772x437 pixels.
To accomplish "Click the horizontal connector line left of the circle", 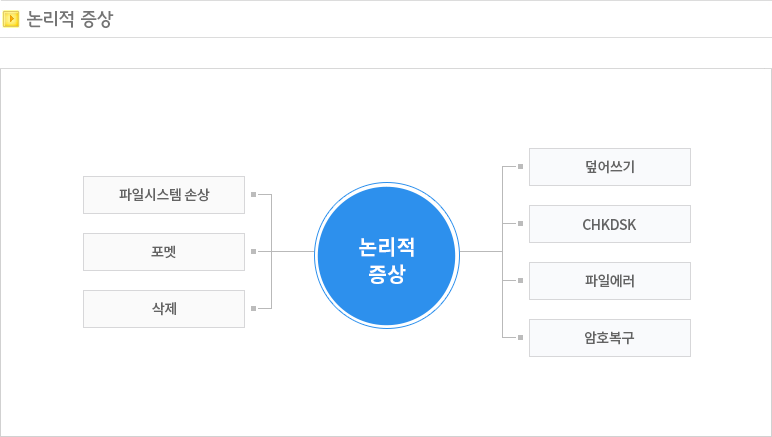I will [293, 252].
